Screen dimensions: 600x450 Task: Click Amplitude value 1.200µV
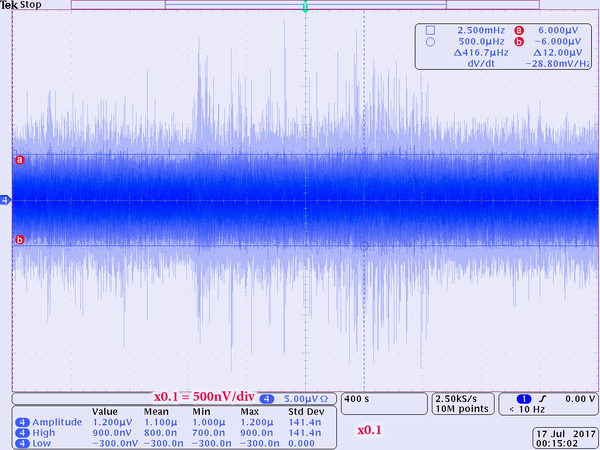coord(112,422)
